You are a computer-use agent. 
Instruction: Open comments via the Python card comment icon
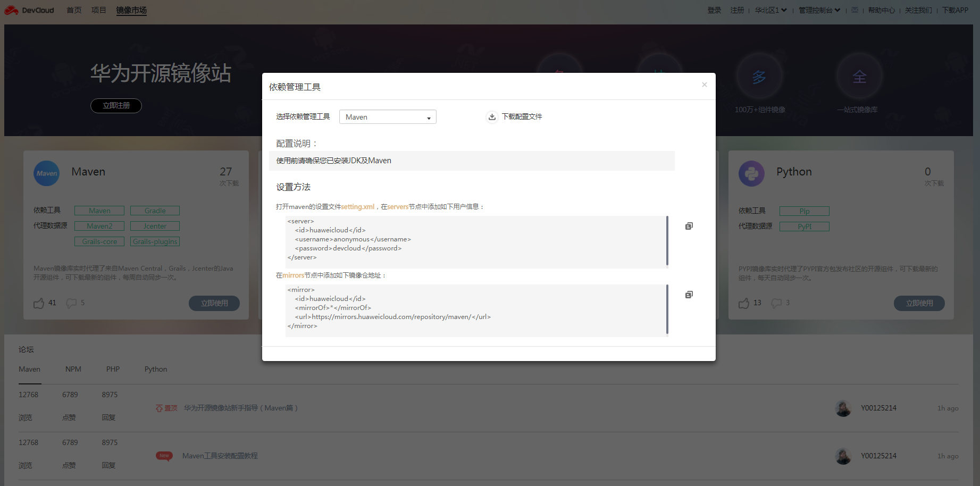[777, 303]
